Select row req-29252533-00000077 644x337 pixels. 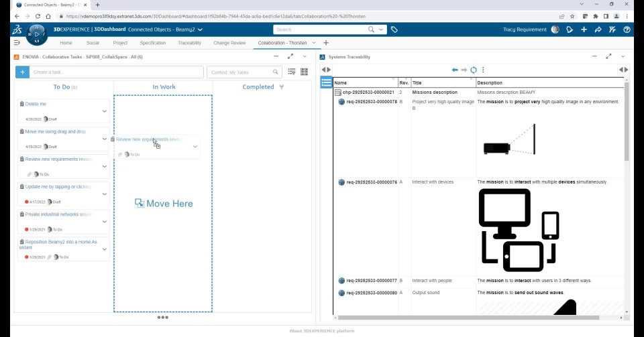479,281
